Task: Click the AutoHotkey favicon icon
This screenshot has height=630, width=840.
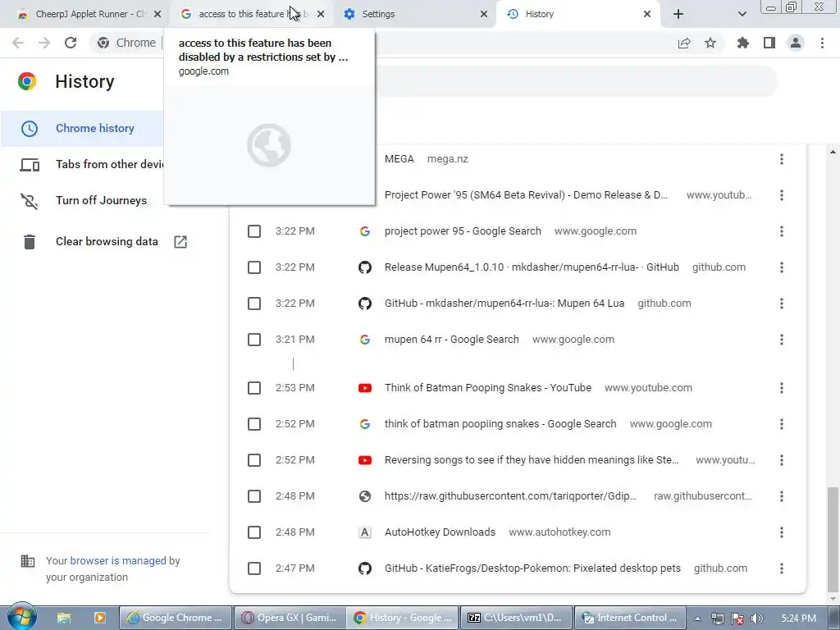Action: [x=365, y=532]
